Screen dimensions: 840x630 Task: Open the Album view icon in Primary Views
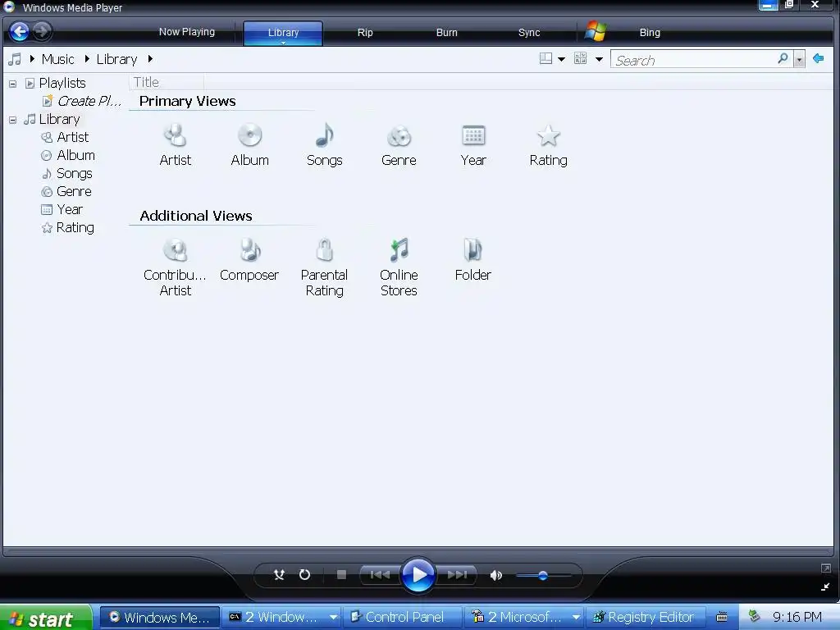[x=249, y=135]
